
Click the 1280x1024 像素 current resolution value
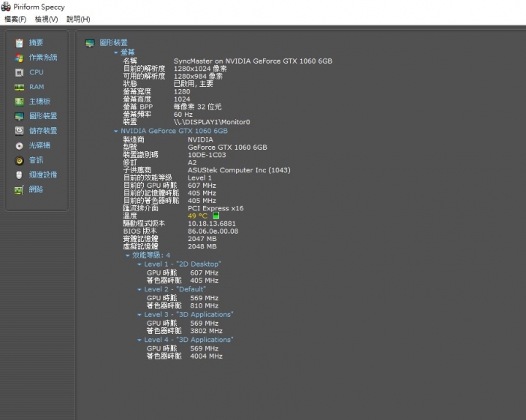200,69
